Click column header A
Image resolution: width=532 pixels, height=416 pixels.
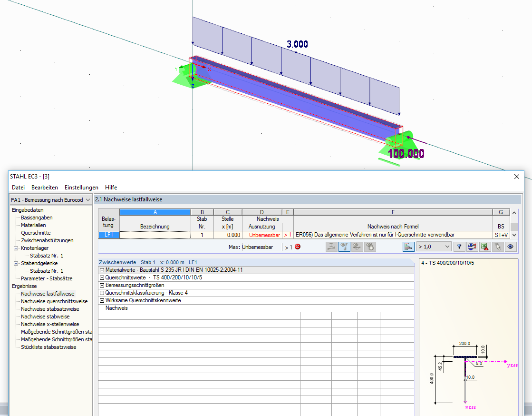pyautogui.click(x=155, y=212)
